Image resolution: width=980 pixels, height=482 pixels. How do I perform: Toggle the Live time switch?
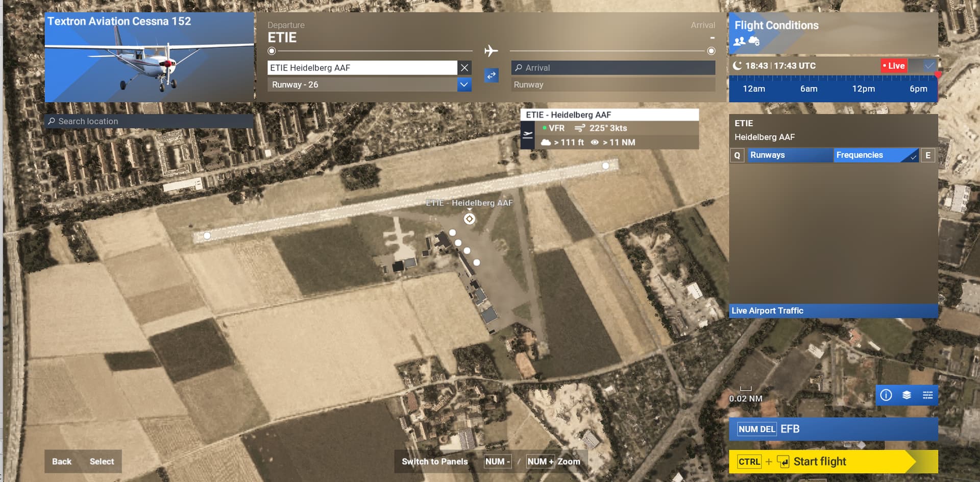coord(923,66)
